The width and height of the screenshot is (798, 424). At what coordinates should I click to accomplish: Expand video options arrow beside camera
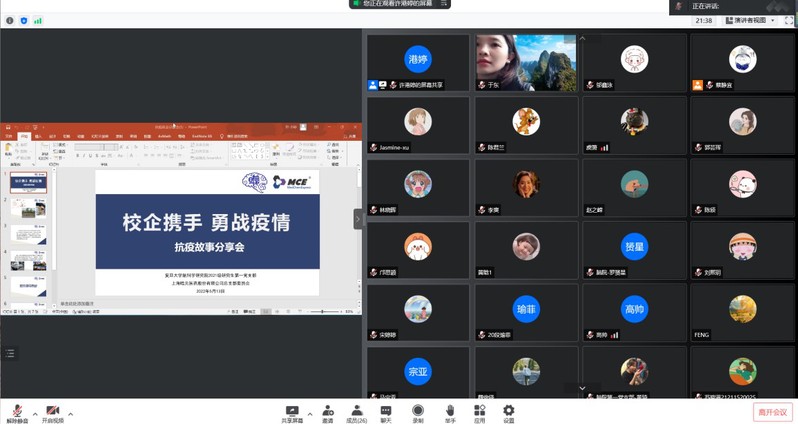click(x=70, y=413)
